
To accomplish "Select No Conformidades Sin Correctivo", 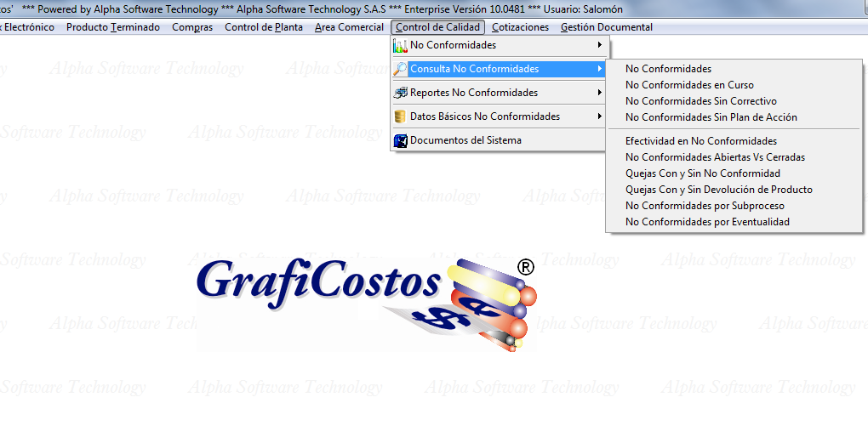I will [x=700, y=101].
